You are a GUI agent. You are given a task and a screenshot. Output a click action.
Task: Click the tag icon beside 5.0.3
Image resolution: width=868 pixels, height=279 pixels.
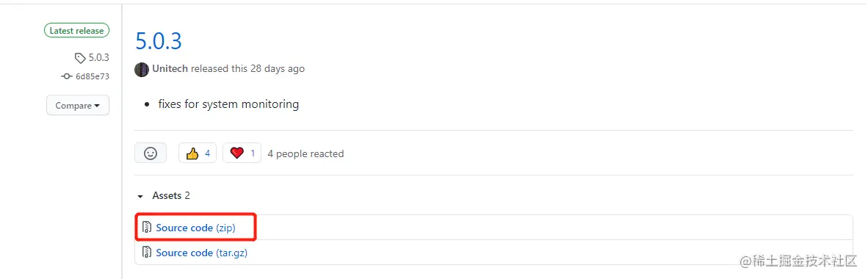coord(80,57)
